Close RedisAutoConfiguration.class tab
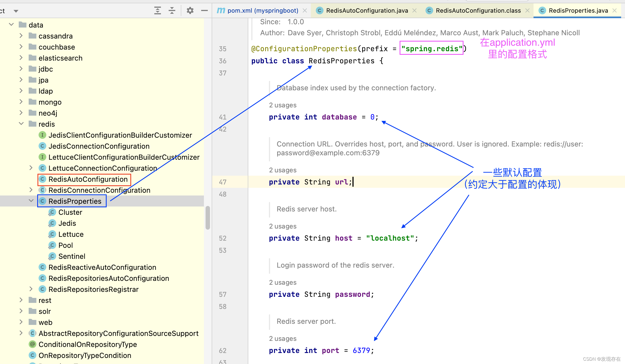 tap(527, 10)
